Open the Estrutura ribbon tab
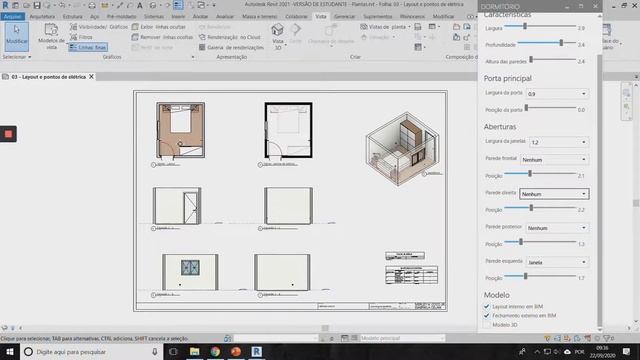The height and width of the screenshot is (360, 640). (73, 17)
